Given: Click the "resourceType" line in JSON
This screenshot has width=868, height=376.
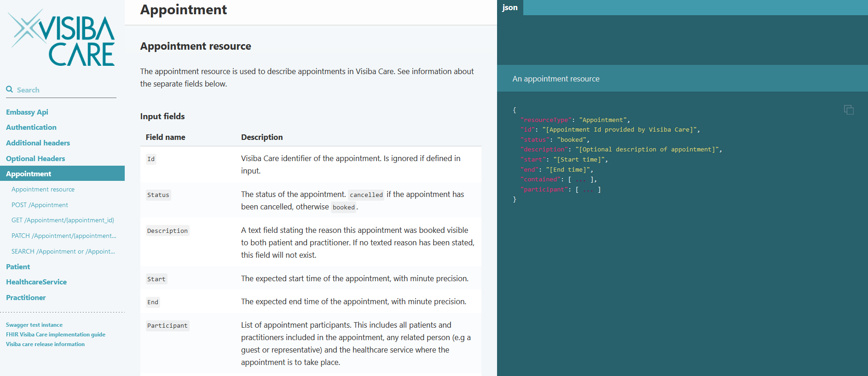Looking at the screenshot, I should pyautogui.click(x=575, y=120).
